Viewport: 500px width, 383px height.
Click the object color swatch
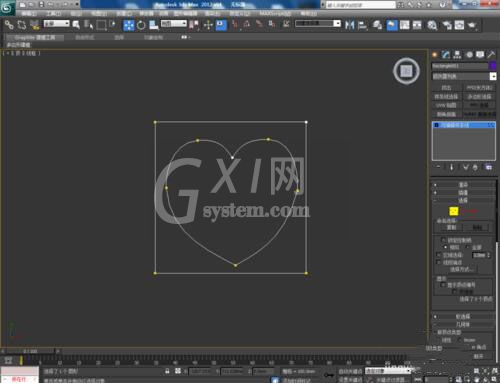(492, 66)
